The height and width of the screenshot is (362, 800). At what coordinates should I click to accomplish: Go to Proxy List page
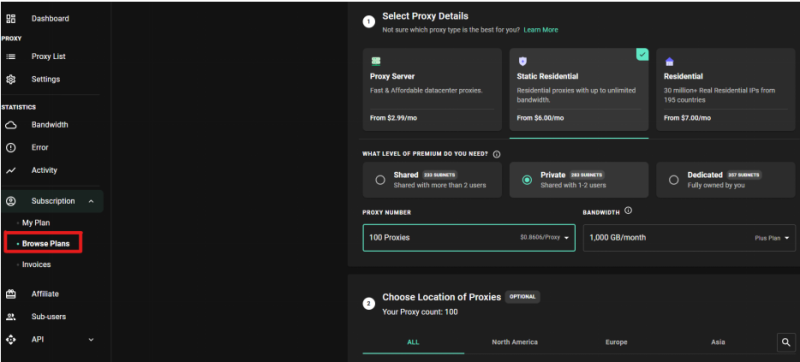(x=48, y=57)
